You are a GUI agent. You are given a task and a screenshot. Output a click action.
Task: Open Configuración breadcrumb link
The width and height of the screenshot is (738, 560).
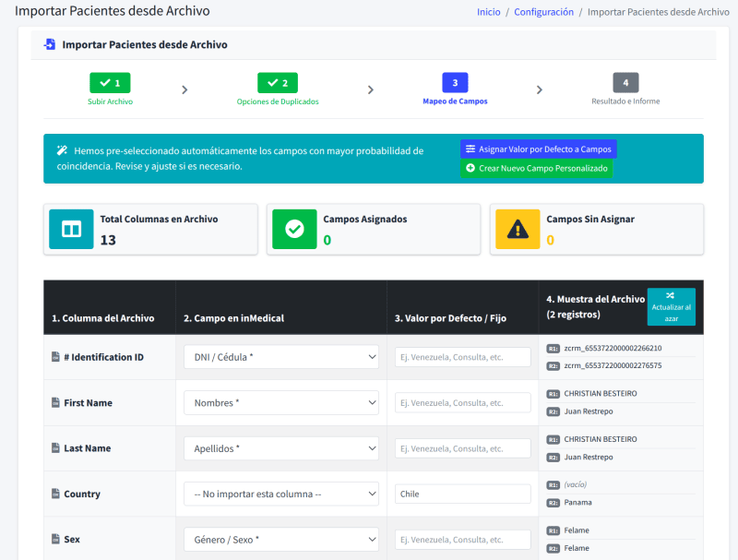pyautogui.click(x=543, y=12)
